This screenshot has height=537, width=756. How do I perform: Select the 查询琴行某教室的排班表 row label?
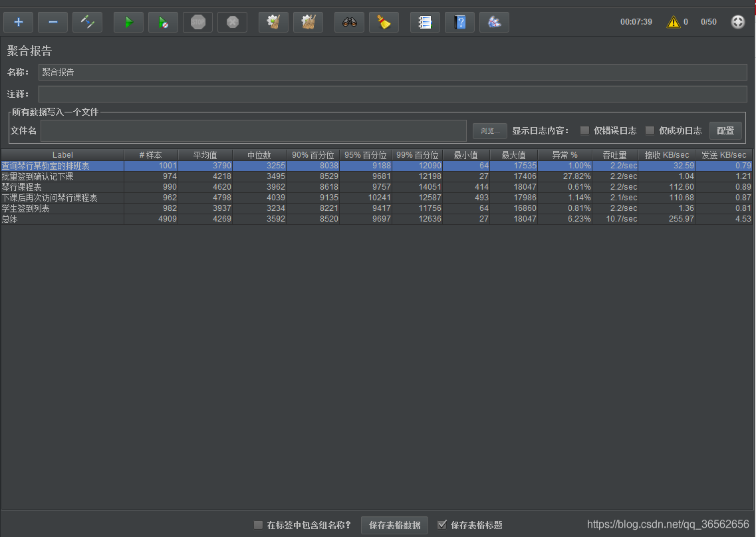pos(46,166)
